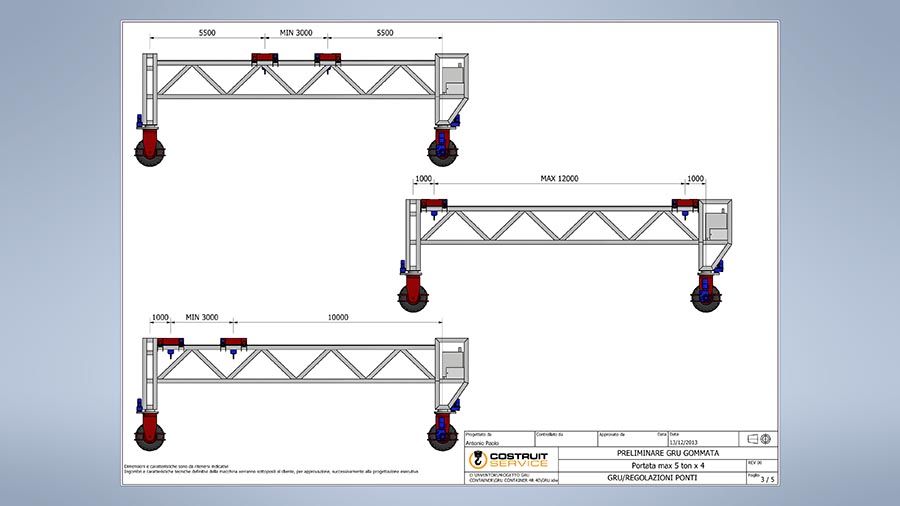Screen dimensions: 900x506
Task: Select the left wheel of the top crane
Action: tap(150, 152)
